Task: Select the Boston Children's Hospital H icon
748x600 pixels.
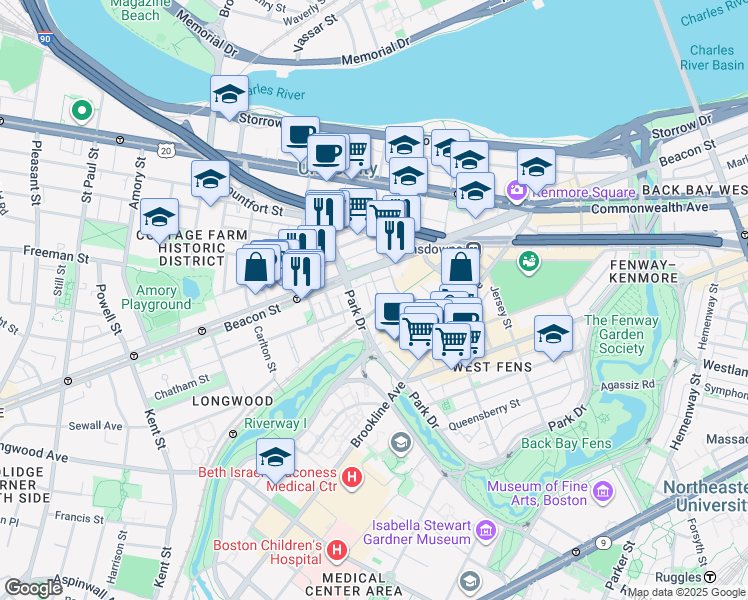Action: point(337,550)
